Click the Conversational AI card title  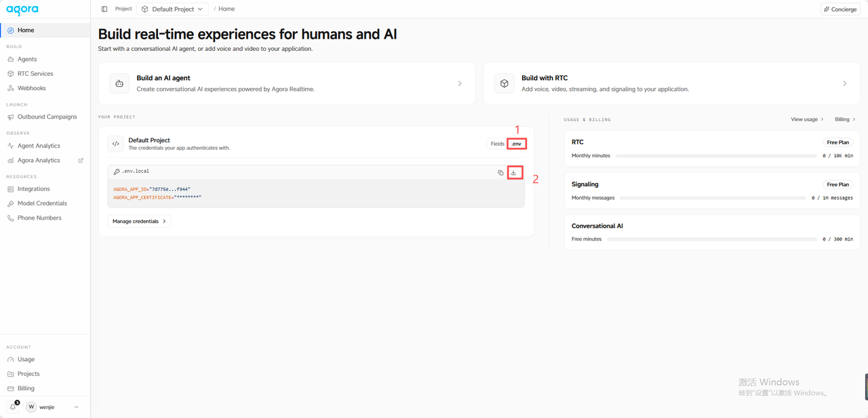597,226
